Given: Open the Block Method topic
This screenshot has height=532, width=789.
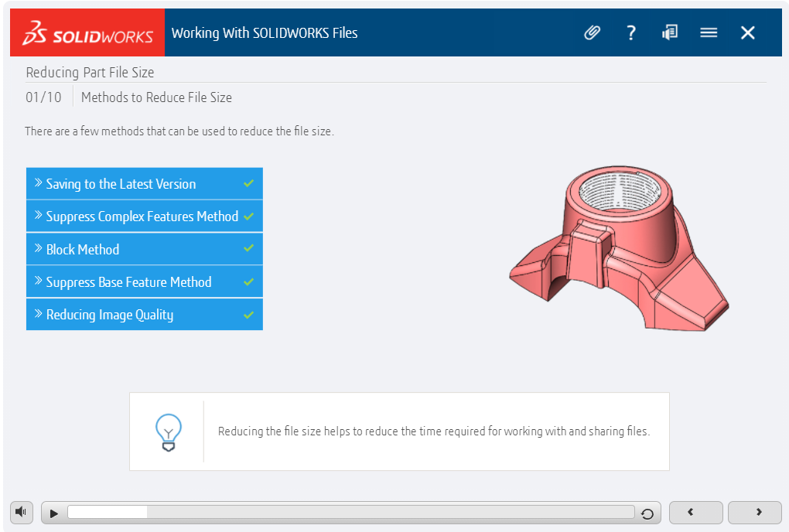Looking at the screenshot, I should point(145,249).
